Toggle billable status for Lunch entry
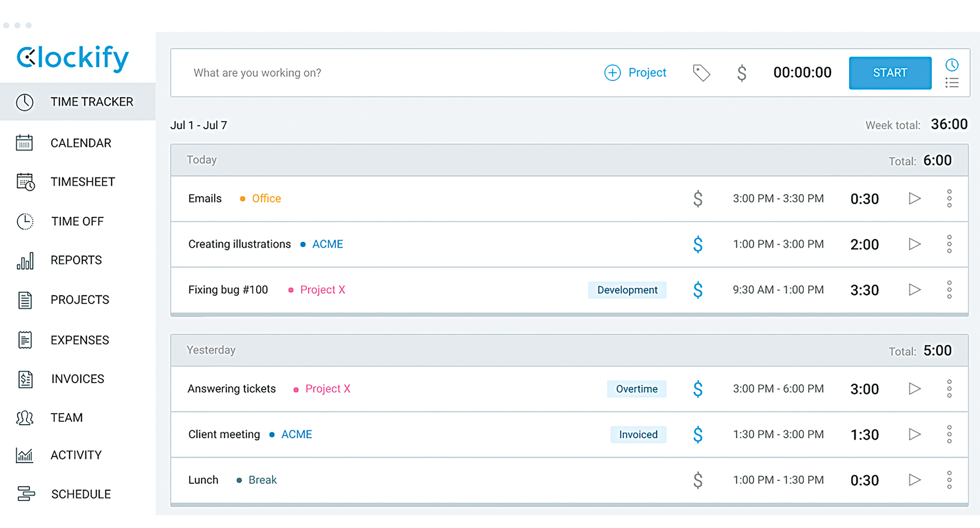This screenshot has width=980, height=528. 698,480
